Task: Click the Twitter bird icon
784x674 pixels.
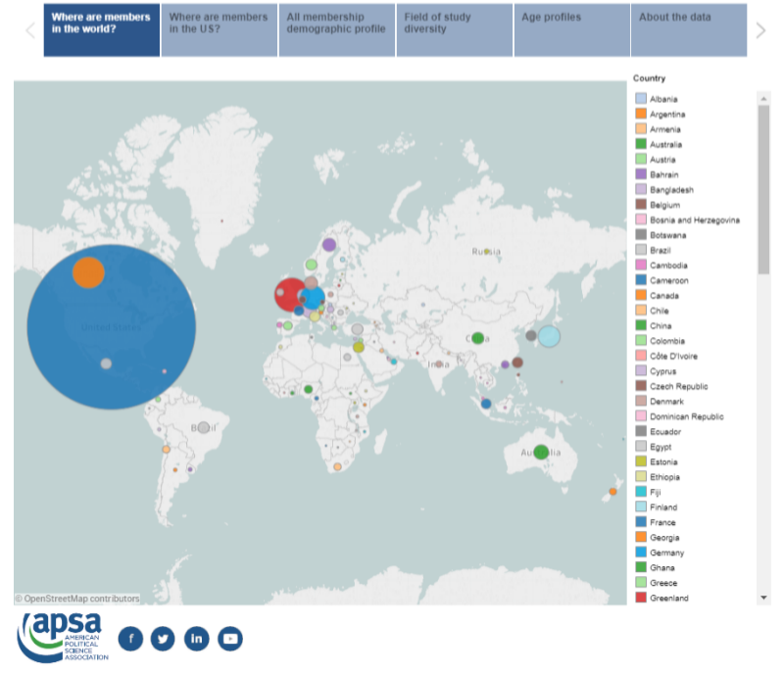Action: (164, 637)
